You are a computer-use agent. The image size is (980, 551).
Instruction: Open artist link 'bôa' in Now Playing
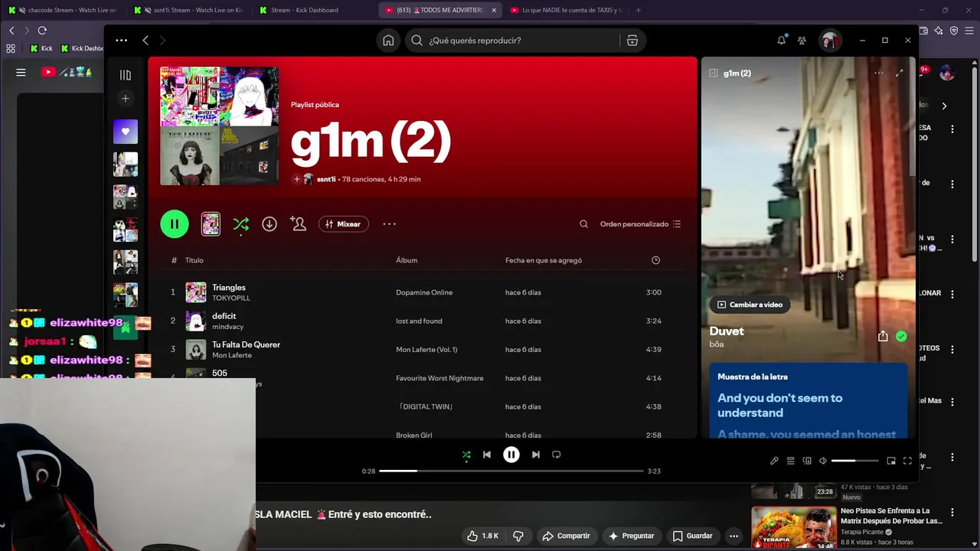coord(717,344)
